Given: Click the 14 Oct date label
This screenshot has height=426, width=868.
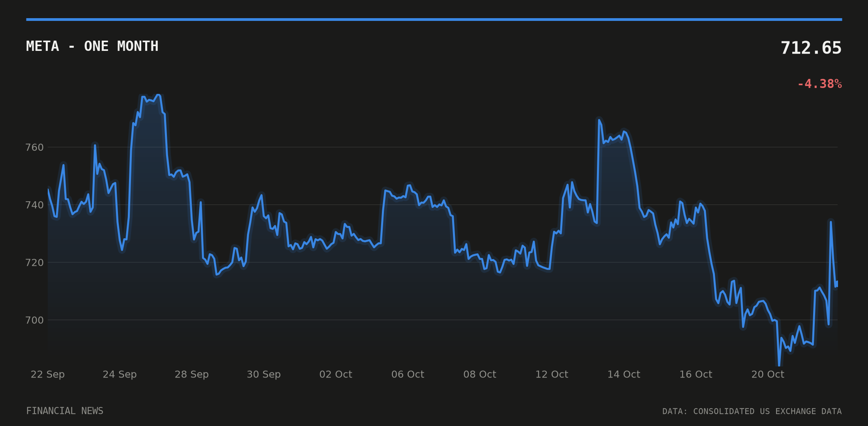Looking at the screenshot, I should pos(624,374).
